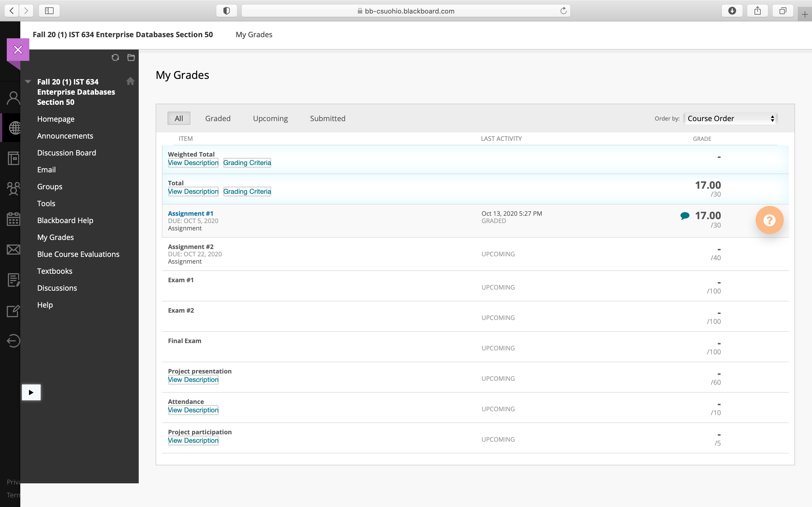Toggle Safari sidebar button

point(49,11)
